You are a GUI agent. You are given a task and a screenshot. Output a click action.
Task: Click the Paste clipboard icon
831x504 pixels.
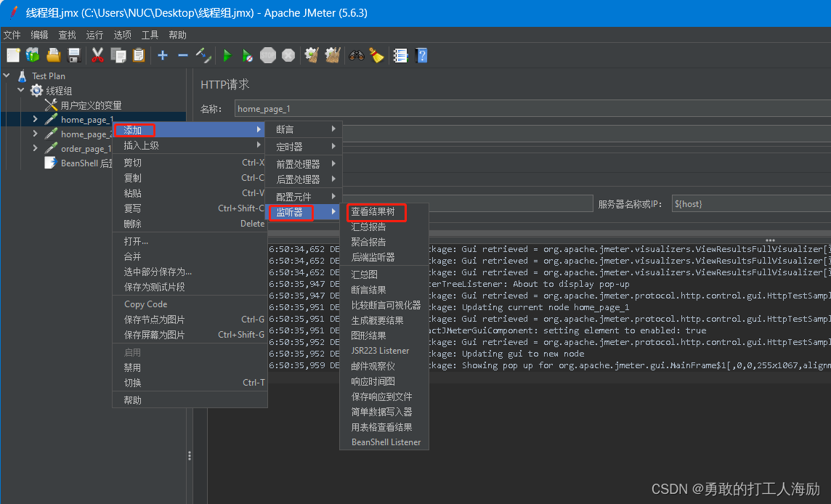(x=139, y=55)
